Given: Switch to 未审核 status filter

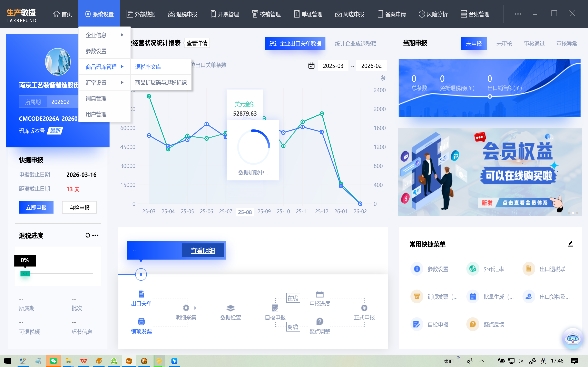Looking at the screenshot, I should (x=504, y=43).
